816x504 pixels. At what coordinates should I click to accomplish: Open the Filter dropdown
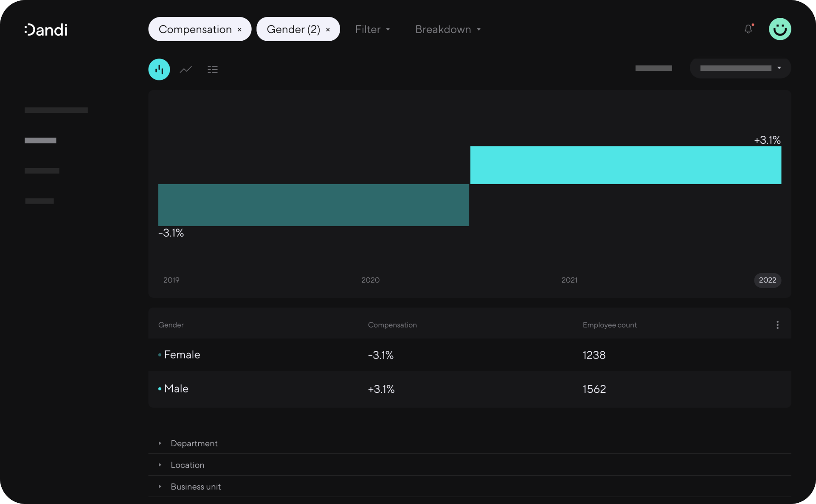pyautogui.click(x=372, y=29)
